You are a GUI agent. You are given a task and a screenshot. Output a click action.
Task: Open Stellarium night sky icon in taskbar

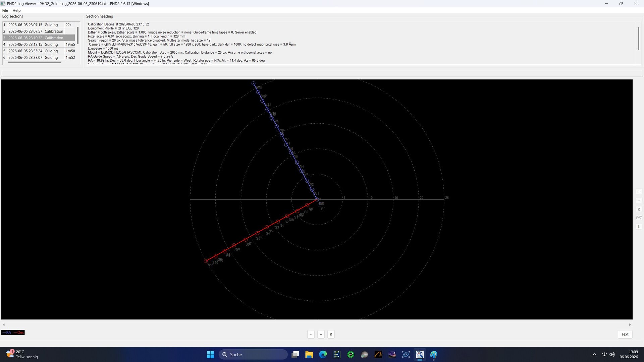(x=392, y=355)
